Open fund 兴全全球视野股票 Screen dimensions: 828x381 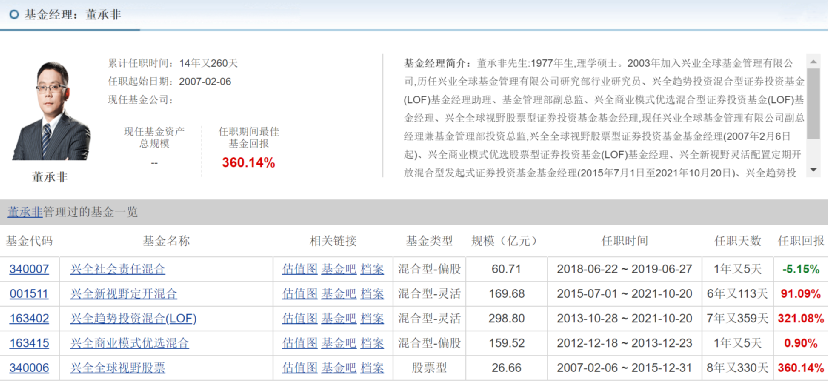(118, 368)
